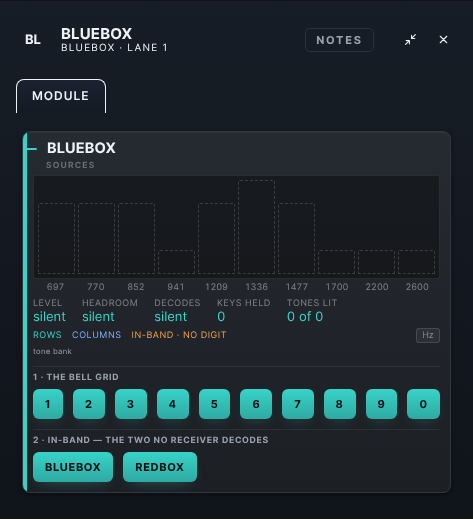Tap bell grid key 1
Image resolution: width=473 pixels, height=519 pixels.
point(48,404)
